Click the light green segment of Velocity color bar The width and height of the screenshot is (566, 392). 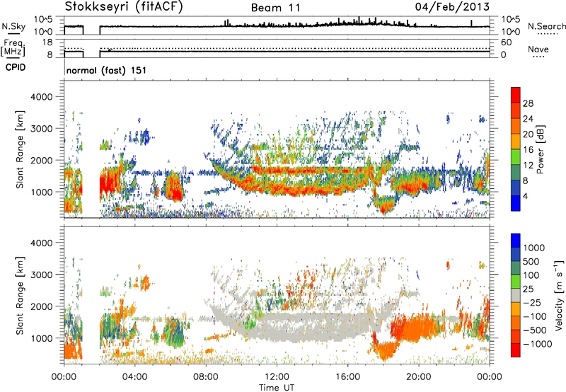516,282
